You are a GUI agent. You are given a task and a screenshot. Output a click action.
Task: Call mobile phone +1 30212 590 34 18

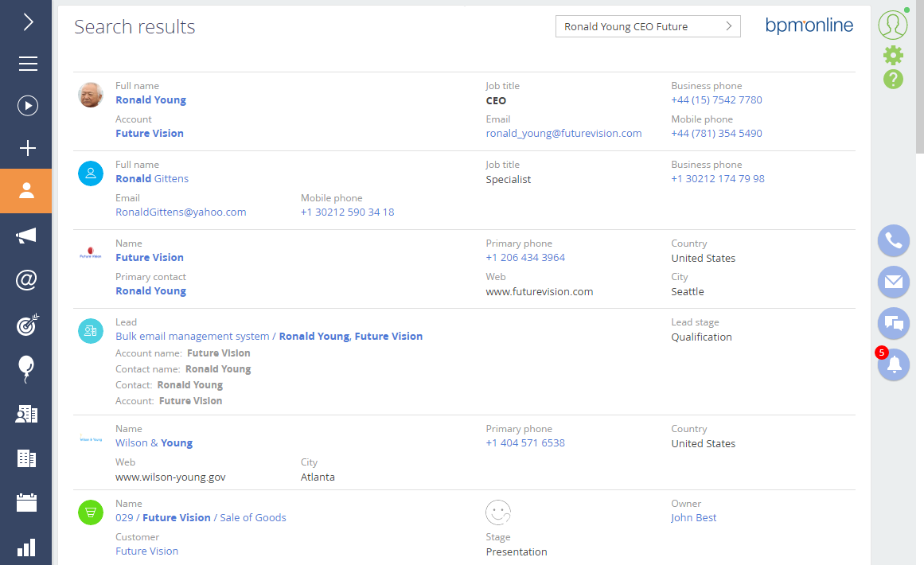click(x=348, y=212)
